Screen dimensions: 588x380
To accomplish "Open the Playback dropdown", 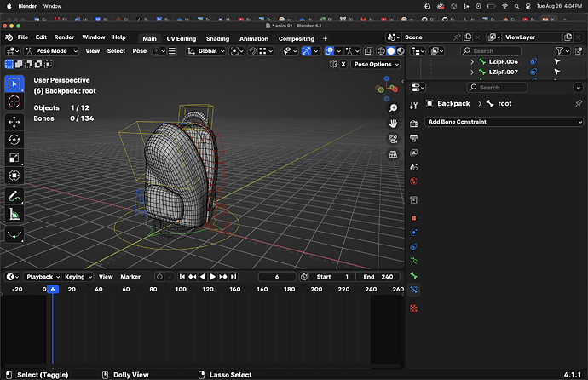I will pos(43,277).
